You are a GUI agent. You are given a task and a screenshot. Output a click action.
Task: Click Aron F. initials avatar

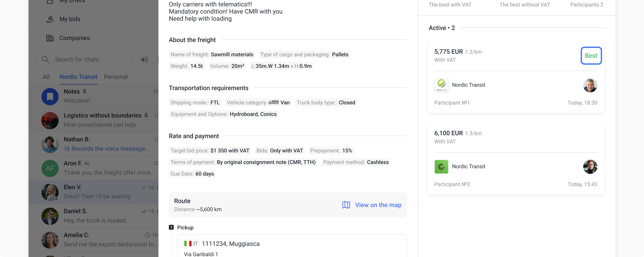(x=50, y=168)
